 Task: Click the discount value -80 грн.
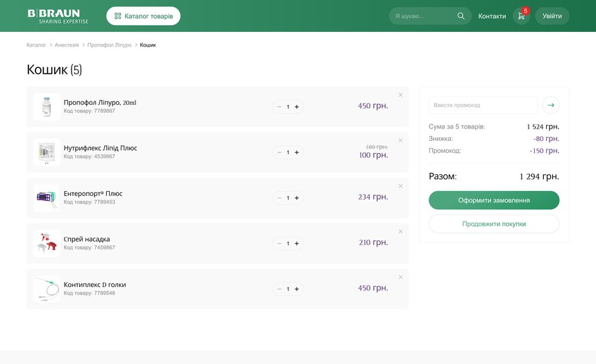pos(546,139)
